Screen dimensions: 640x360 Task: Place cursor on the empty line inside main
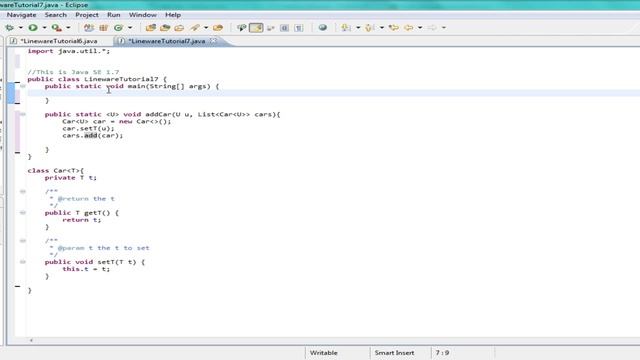[333, 93]
